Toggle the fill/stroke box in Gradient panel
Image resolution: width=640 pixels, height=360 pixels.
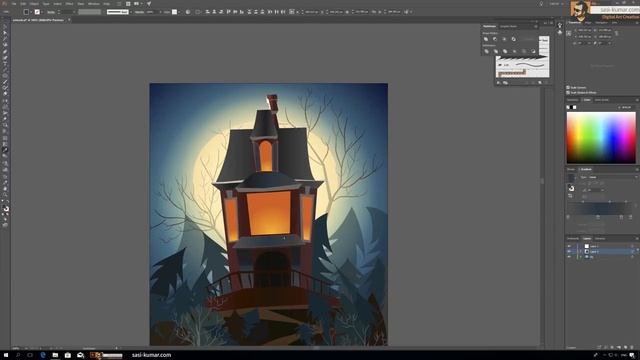[571, 188]
